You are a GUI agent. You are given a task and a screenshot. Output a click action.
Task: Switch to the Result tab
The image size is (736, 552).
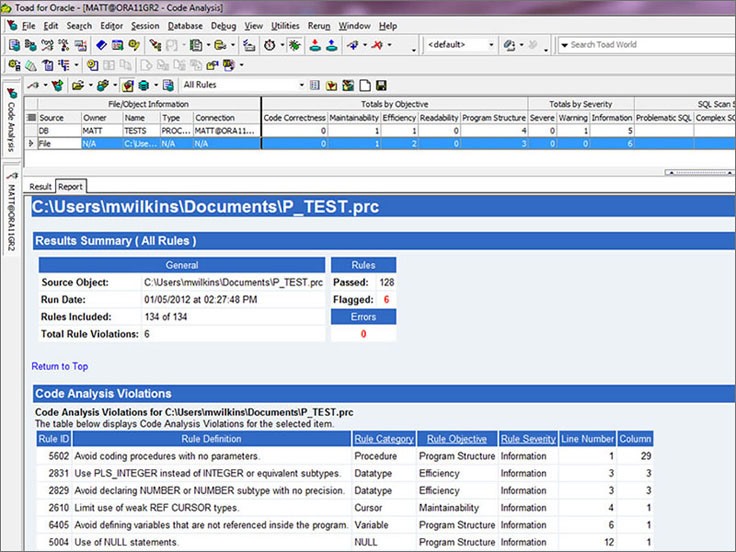[x=40, y=187]
